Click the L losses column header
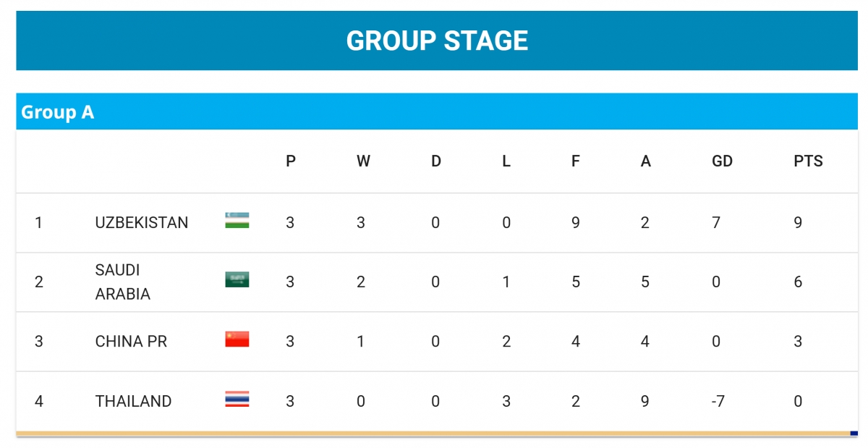Image resolution: width=868 pixels, height=448 pixels. point(506,161)
